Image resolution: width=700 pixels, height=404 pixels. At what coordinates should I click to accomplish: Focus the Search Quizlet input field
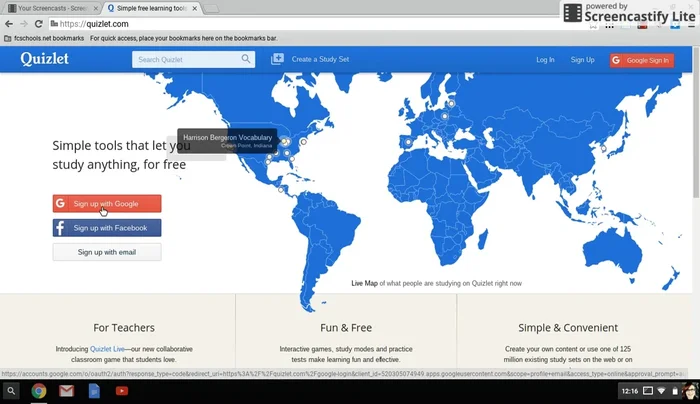186,60
